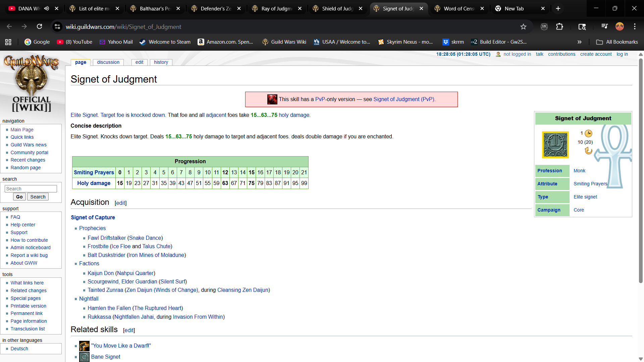644x362 pixels.
Task: Open the Chrome profile avatar
Action: (x=620, y=27)
